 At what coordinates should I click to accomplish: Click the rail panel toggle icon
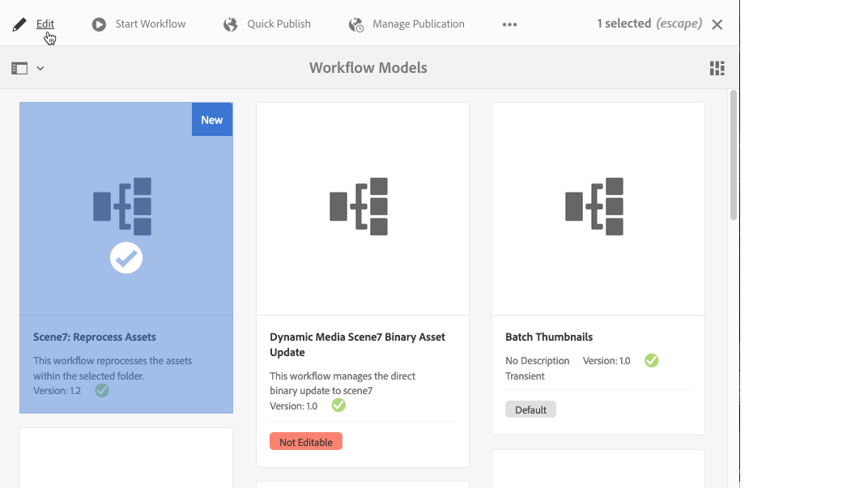(x=19, y=68)
